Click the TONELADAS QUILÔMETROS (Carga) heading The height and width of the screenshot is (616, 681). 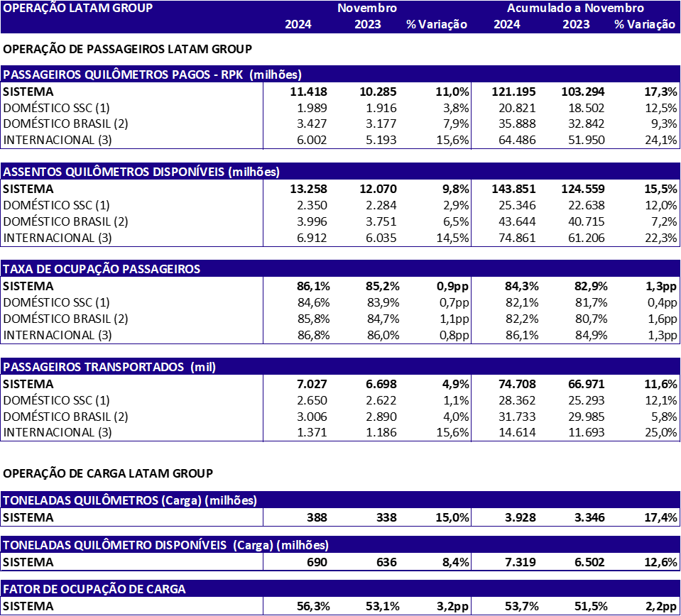[130, 500]
